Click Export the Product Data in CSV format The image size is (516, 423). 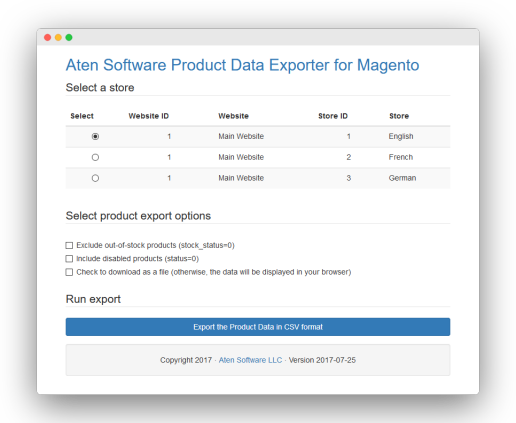[x=258, y=327]
